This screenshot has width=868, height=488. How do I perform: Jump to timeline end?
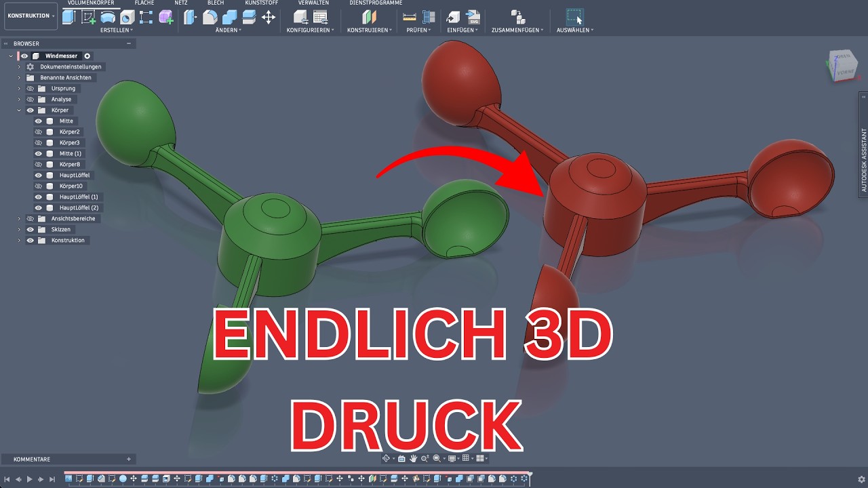52,479
